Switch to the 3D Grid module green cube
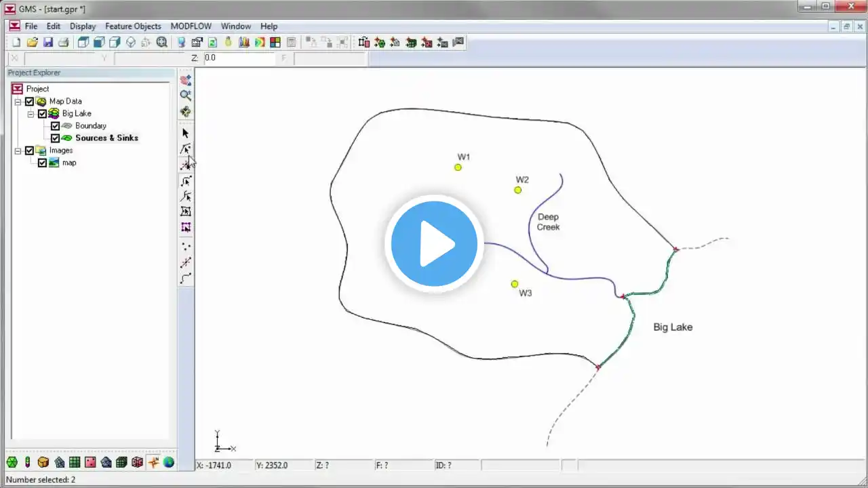The width and height of the screenshot is (868, 488). click(121, 462)
